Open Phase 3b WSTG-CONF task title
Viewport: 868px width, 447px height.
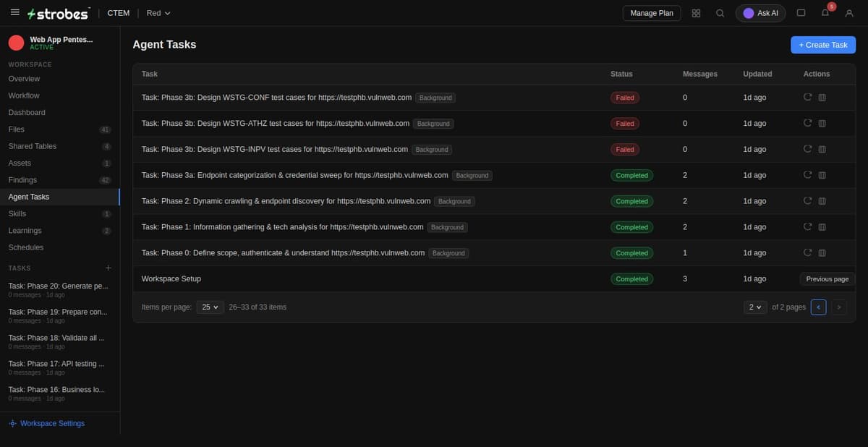276,98
